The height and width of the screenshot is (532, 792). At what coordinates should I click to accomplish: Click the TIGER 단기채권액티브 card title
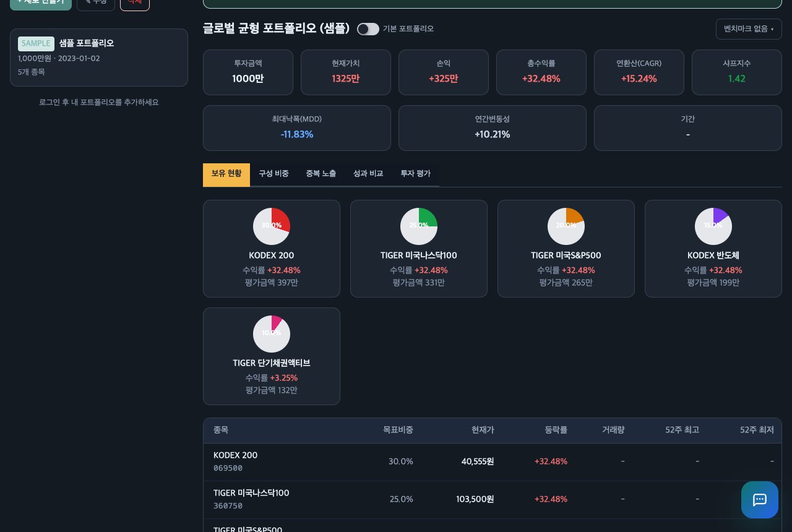[272, 363]
